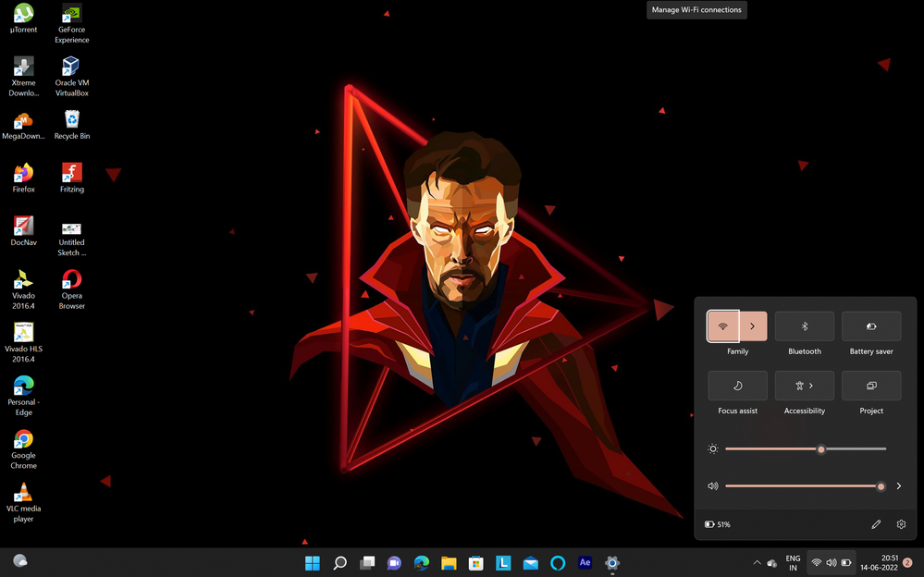Click the MegaDownloader desktop shortcut
This screenshot has width=924, height=577.
coord(23,125)
